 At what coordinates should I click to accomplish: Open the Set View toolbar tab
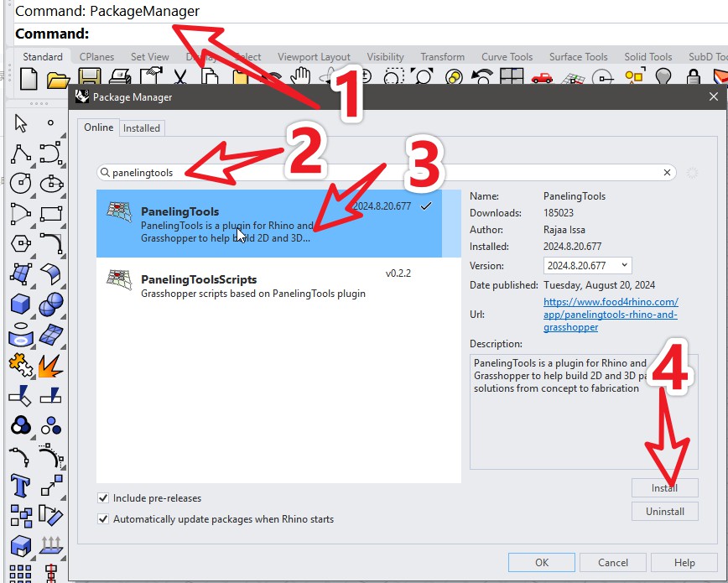pyautogui.click(x=149, y=57)
